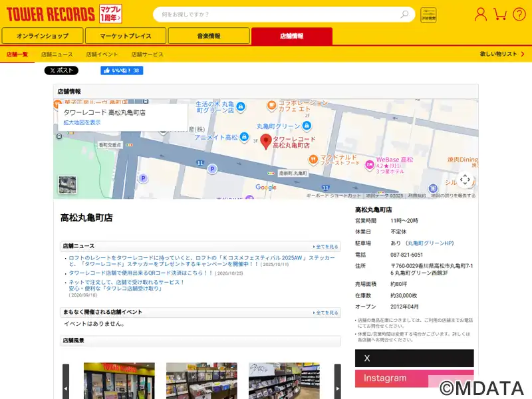
Task: Click the 生活の木 shop marker on map
Action: (241, 106)
